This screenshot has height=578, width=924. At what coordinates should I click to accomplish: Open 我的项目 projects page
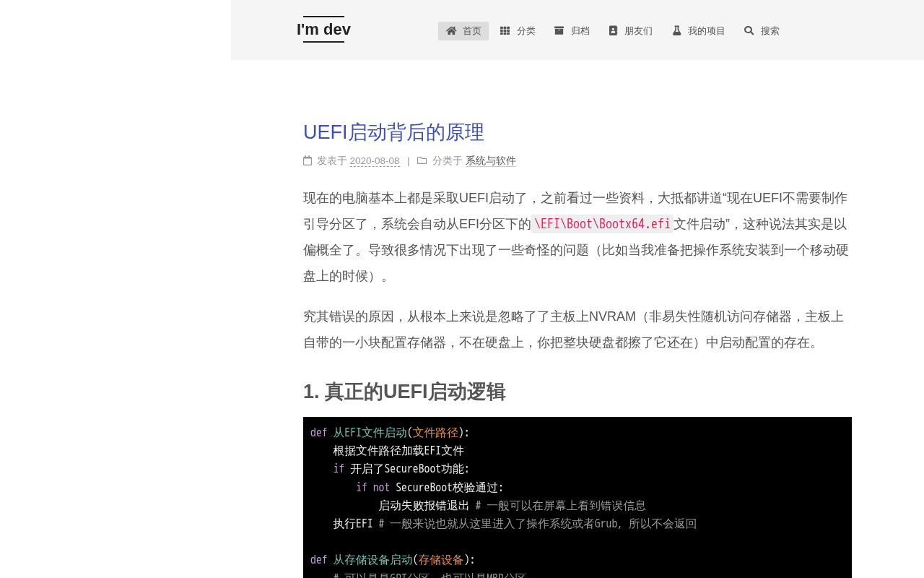click(x=698, y=31)
